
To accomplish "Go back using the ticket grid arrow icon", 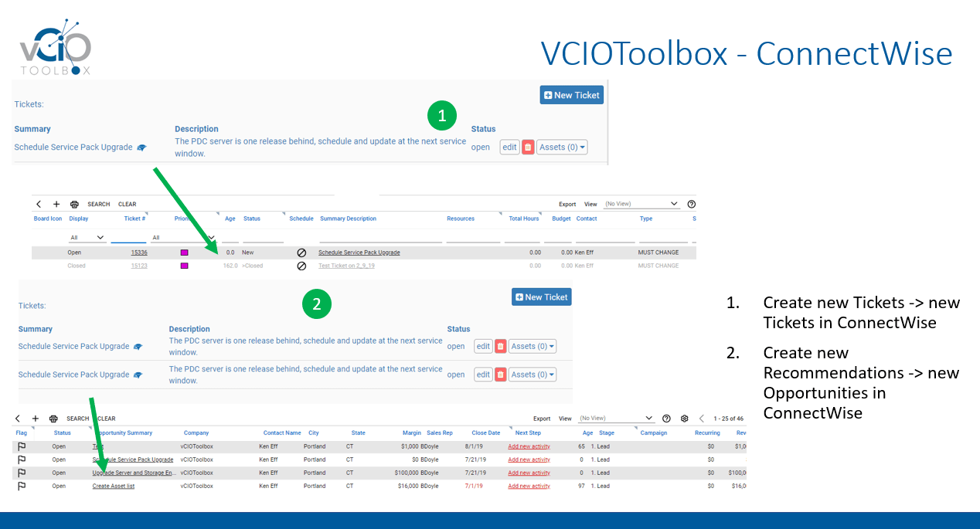I will [39, 205].
